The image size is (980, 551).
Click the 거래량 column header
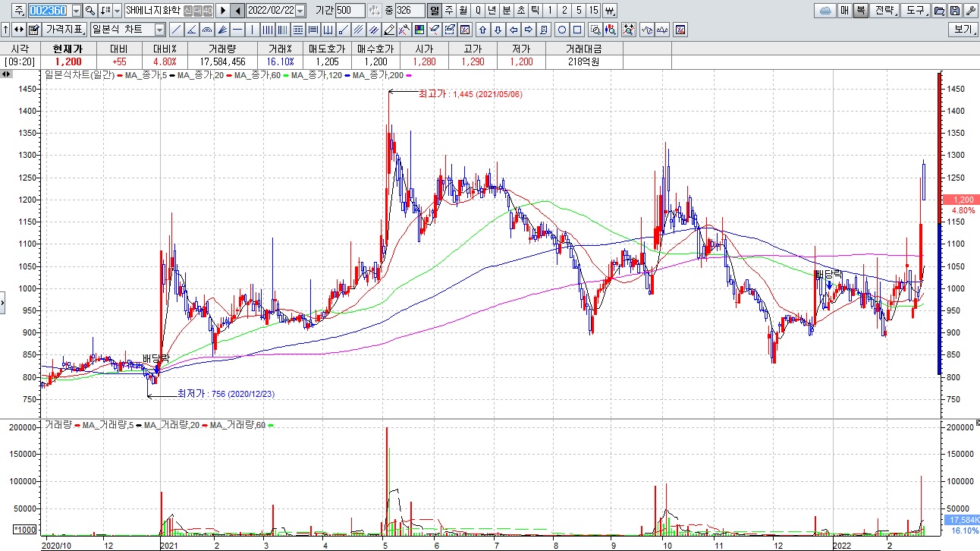[x=222, y=49]
